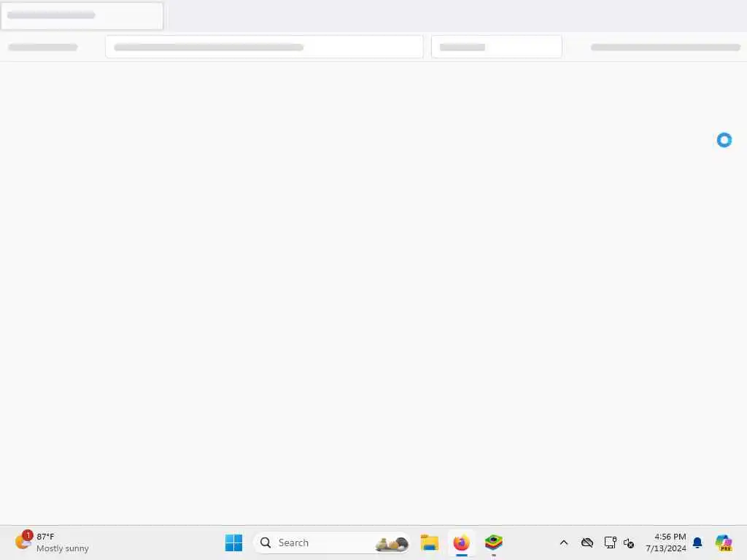The height and width of the screenshot is (560, 747).
Task: Open File Explorer from the taskbar
Action: coord(429,542)
